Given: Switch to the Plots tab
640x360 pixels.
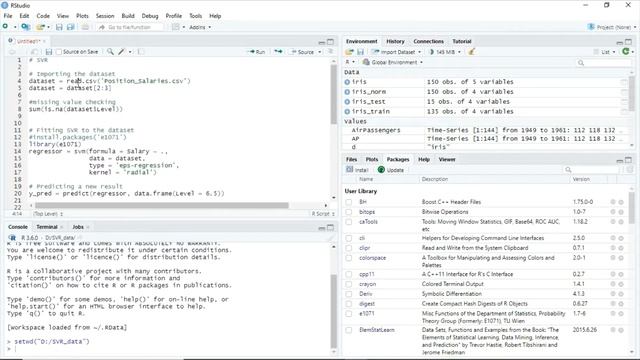Looking at the screenshot, I should [371, 159].
